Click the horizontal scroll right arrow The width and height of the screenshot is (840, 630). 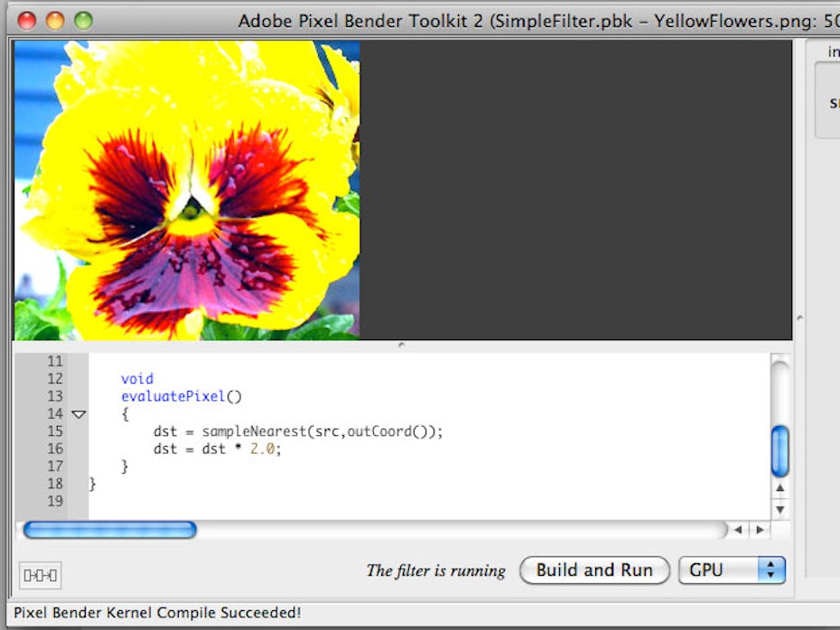coord(760,530)
